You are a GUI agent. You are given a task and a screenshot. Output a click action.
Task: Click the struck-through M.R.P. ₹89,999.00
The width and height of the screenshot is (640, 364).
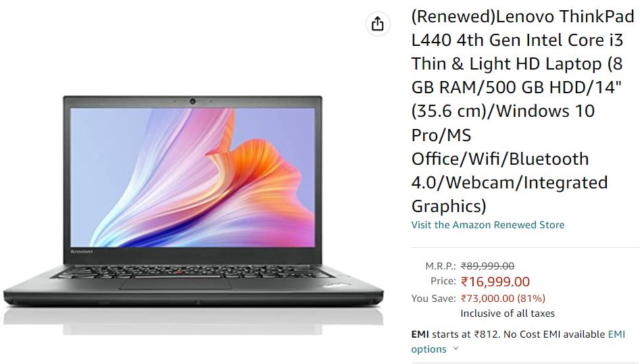click(x=487, y=266)
